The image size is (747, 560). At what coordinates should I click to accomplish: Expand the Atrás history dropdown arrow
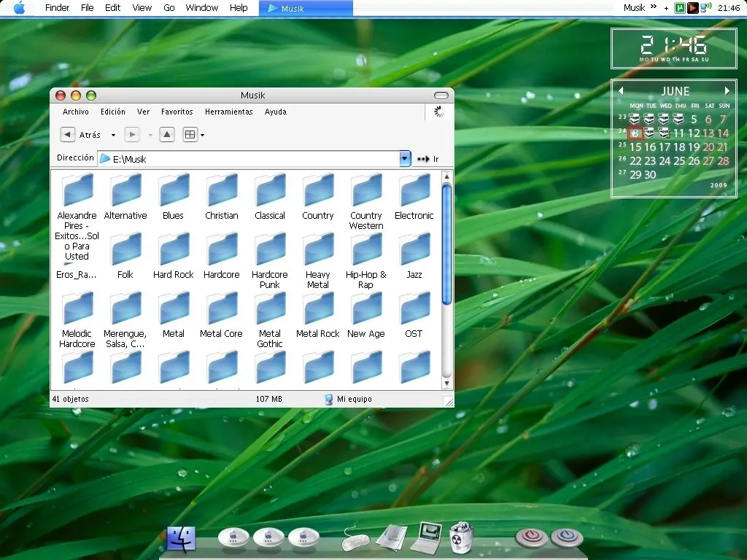(113, 135)
